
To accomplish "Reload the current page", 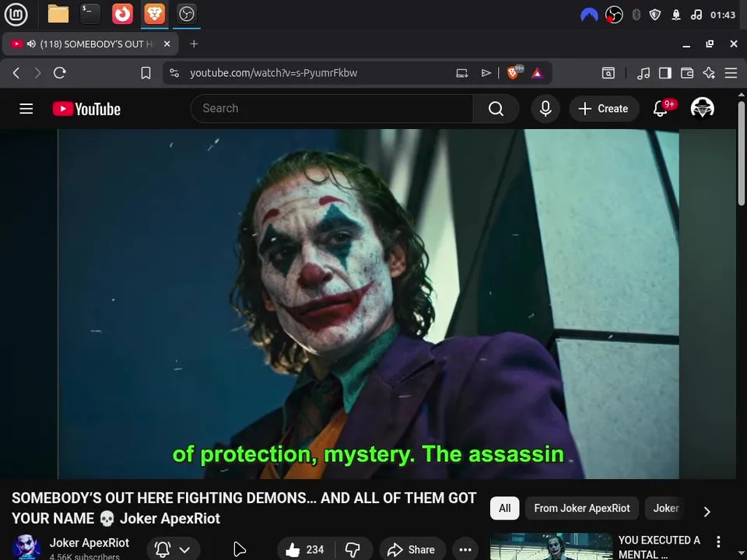I will click(60, 73).
